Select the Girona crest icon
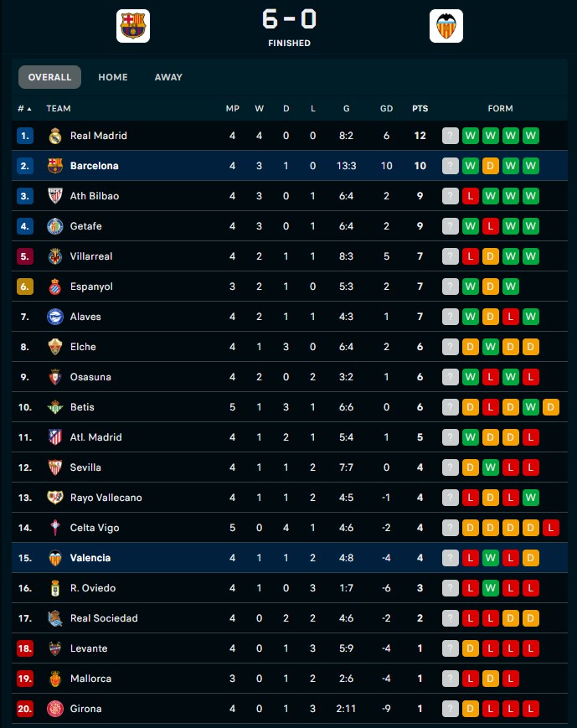Image resolution: width=577 pixels, height=728 pixels. 55,709
